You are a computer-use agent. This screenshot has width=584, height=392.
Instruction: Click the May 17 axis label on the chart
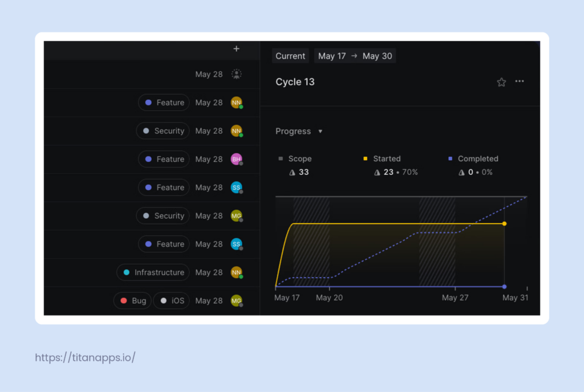287,297
